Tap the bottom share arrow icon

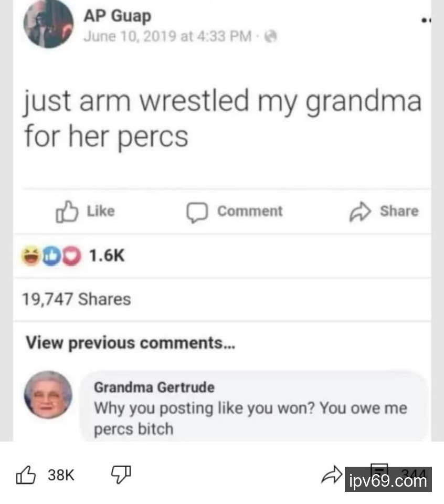[x=332, y=475]
